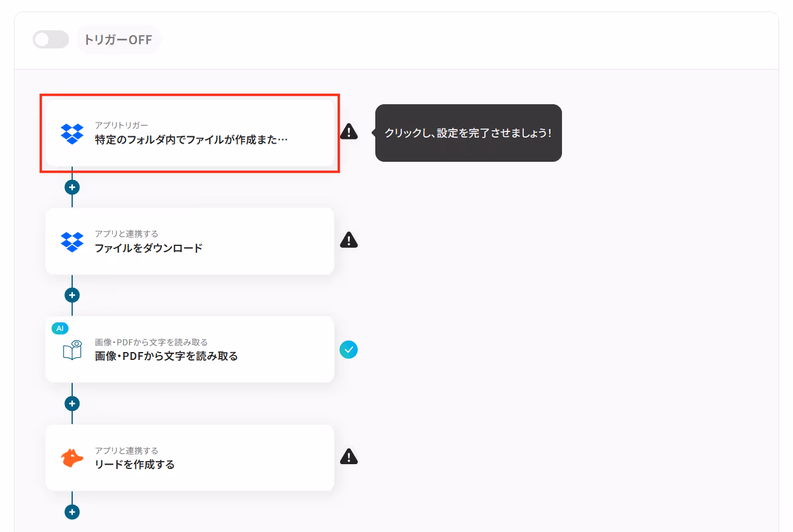
Task: Add a step below the アプリトリガー card
Action: [72, 187]
